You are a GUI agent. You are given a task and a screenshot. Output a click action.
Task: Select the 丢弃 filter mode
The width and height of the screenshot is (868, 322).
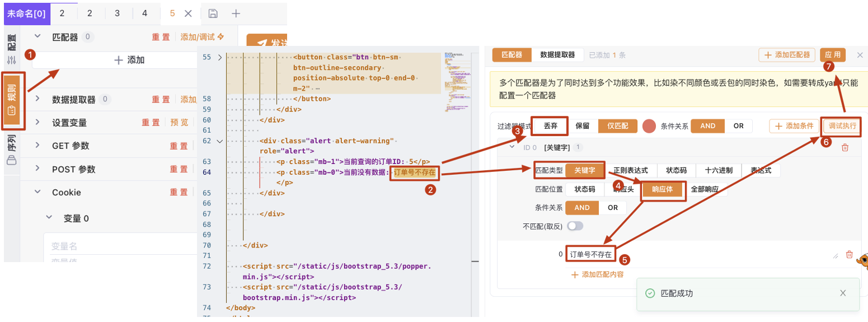pos(550,126)
